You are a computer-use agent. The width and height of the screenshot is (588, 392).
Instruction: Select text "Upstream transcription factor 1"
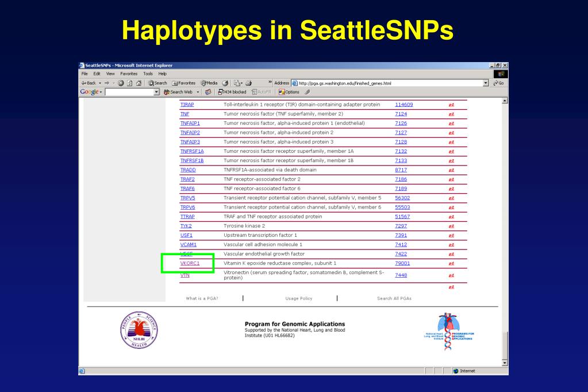(260, 235)
